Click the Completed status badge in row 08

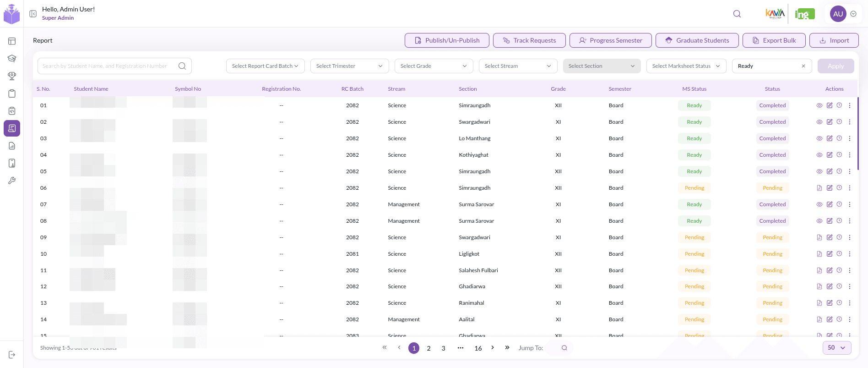click(772, 221)
